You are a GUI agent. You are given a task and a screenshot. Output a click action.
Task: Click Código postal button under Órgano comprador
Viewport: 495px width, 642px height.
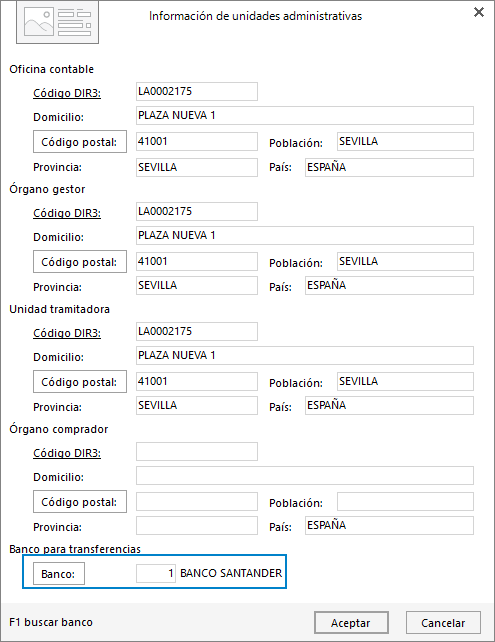click(x=80, y=502)
